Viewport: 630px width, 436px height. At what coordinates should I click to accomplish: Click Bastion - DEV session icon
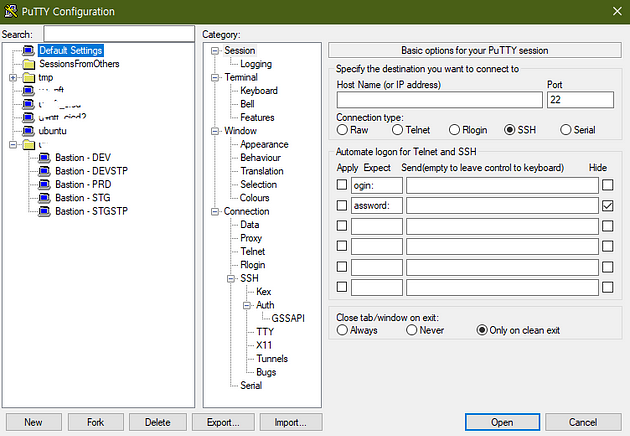pyautogui.click(x=44, y=158)
